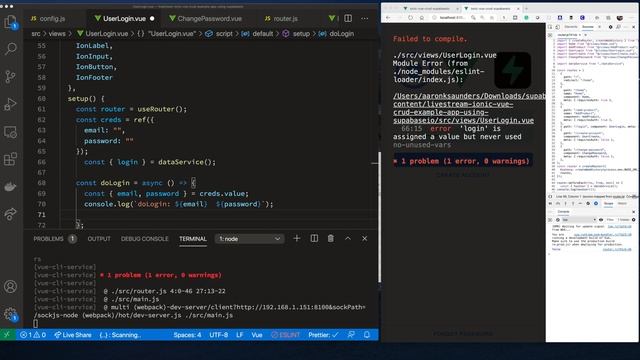
Task: Open the Accounts menu in activity bar
Action: point(10,287)
